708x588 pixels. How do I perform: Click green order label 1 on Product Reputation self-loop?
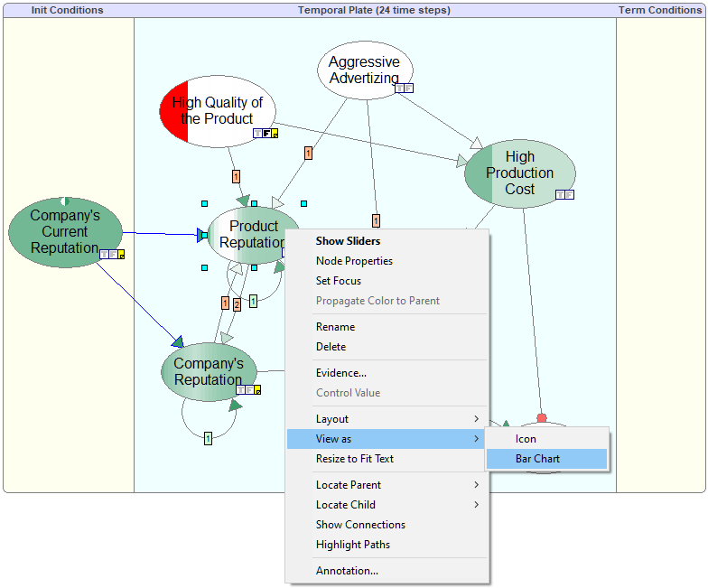click(253, 301)
